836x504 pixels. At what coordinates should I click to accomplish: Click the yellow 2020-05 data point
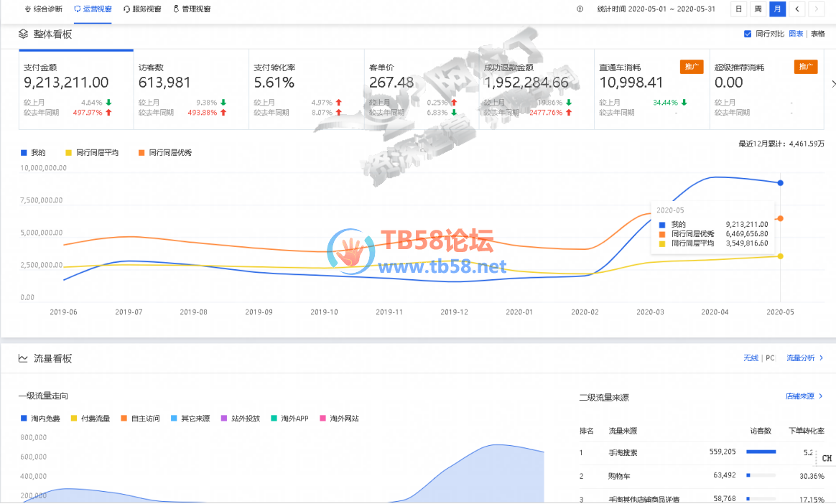coord(781,256)
